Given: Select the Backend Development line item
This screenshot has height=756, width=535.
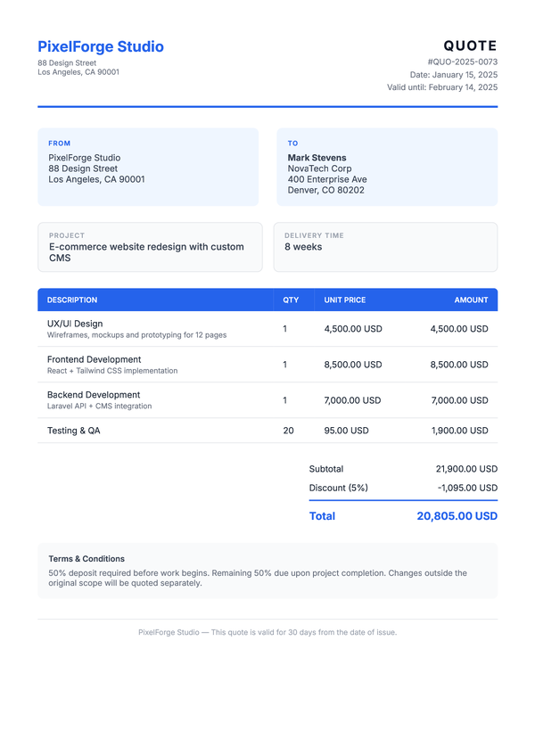Looking at the screenshot, I should point(94,395).
